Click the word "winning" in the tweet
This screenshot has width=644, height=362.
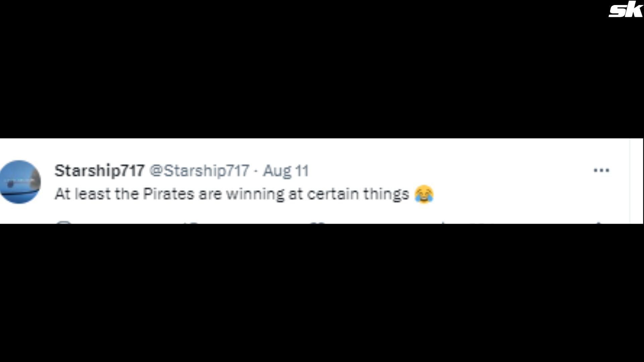pos(255,194)
